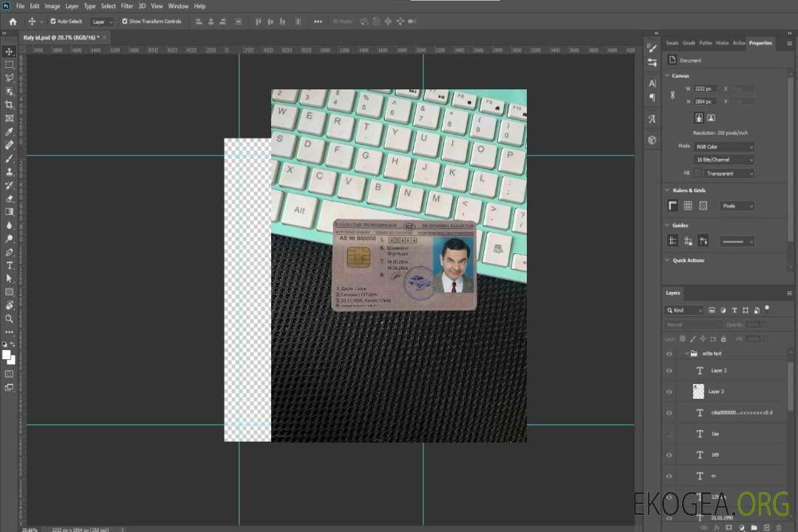Toggle the Auto-Select checkbox
This screenshot has height=532, width=798.
point(53,21)
